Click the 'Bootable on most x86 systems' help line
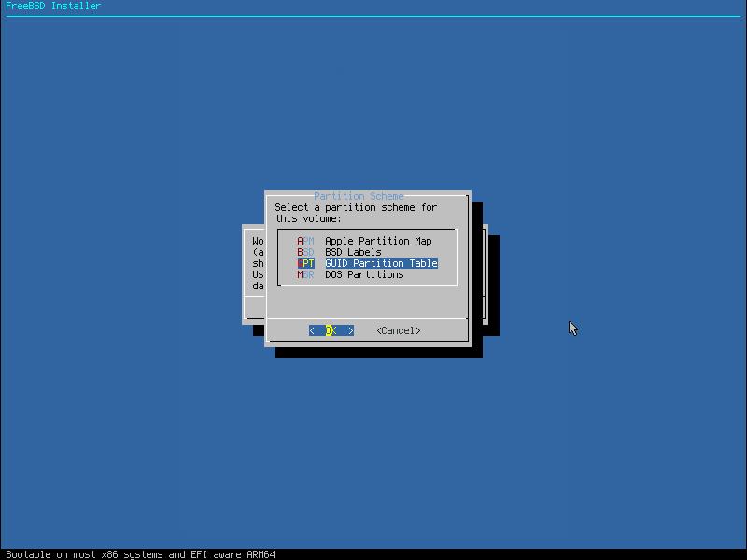Screen dimensions: 747x560 (x=141, y=554)
